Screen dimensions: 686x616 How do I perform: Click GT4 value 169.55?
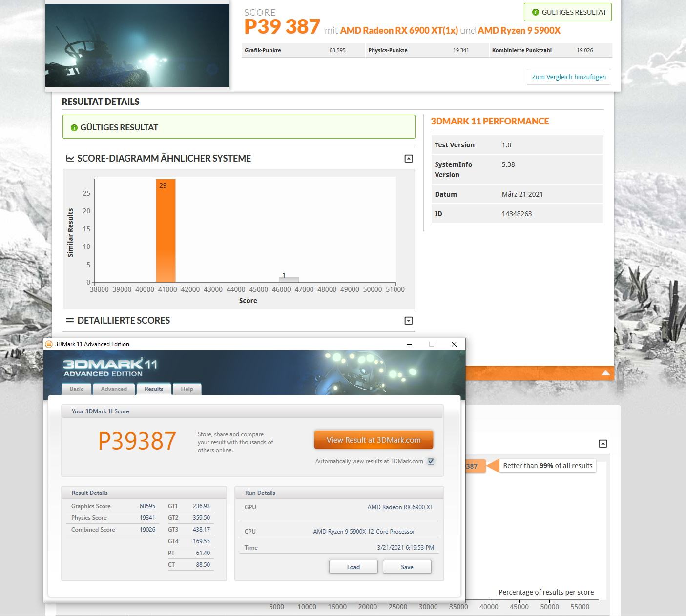coord(201,541)
